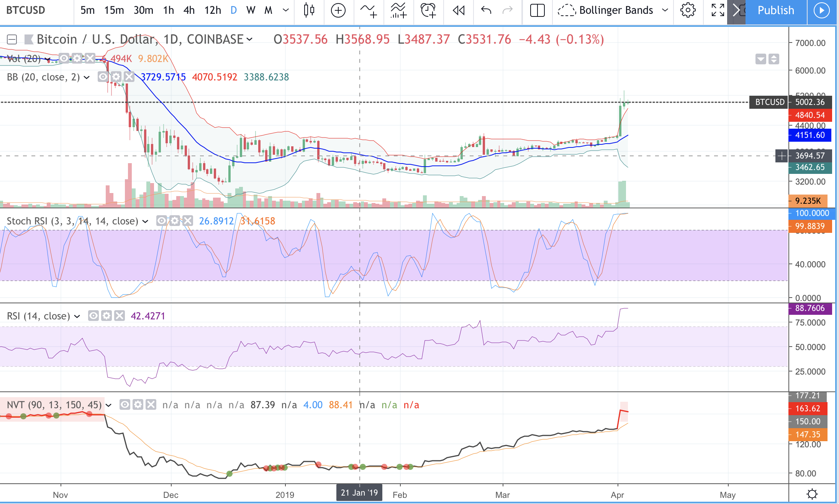Click the Publish button

[775, 10]
